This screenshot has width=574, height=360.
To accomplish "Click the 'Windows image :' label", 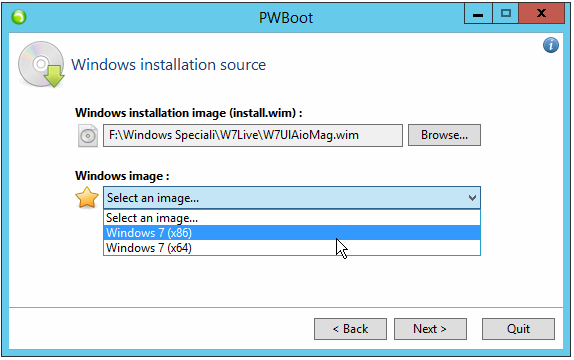I will click(x=122, y=176).
